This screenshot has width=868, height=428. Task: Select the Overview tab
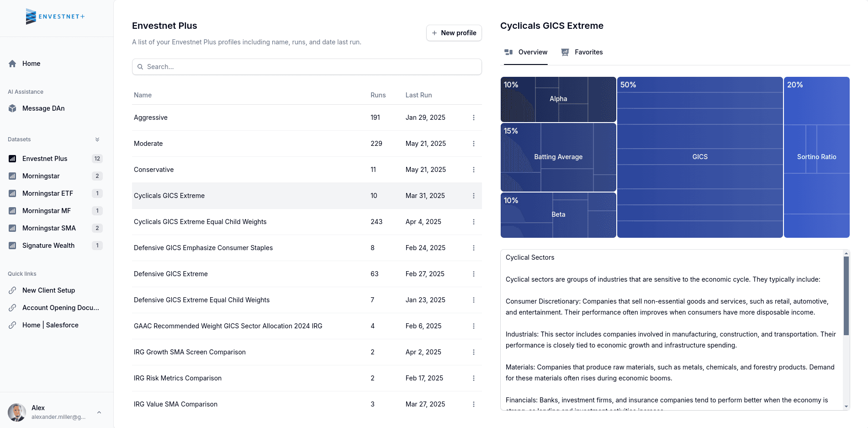pyautogui.click(x=526, y=52)
